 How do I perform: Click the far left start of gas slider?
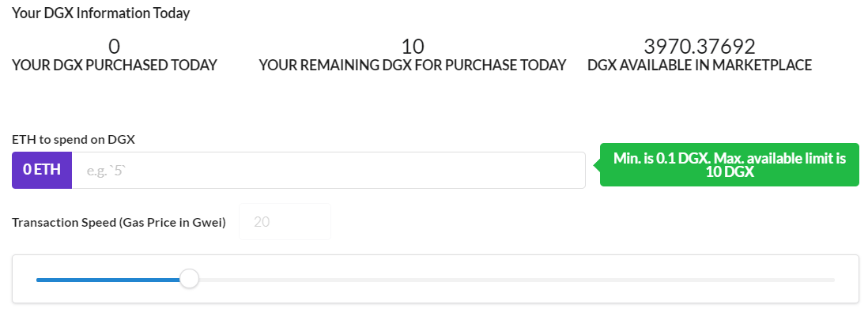click(x=38, y=279)
